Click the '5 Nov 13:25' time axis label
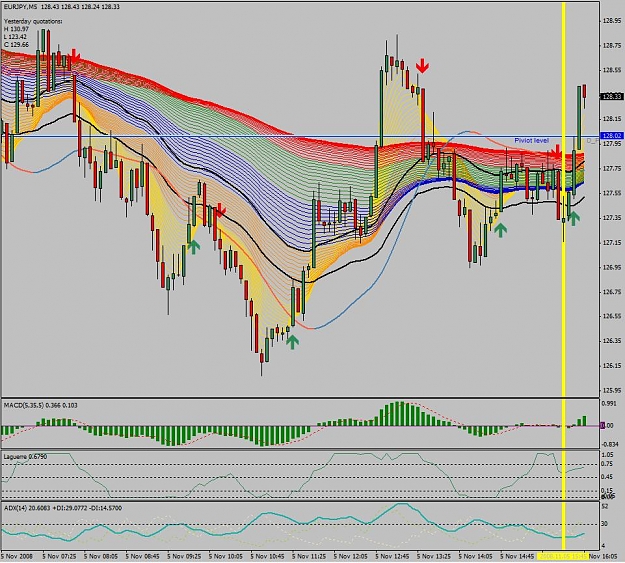 [x=434, y=556]
